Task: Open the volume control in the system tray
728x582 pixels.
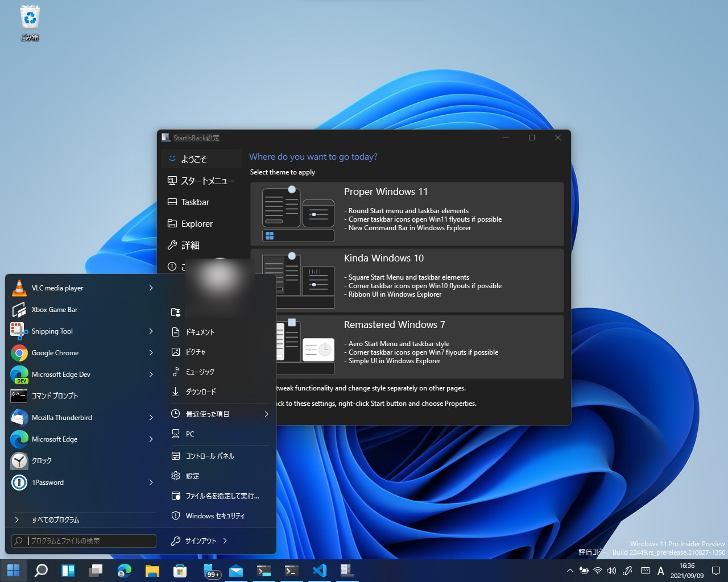Action: [611, 571]
